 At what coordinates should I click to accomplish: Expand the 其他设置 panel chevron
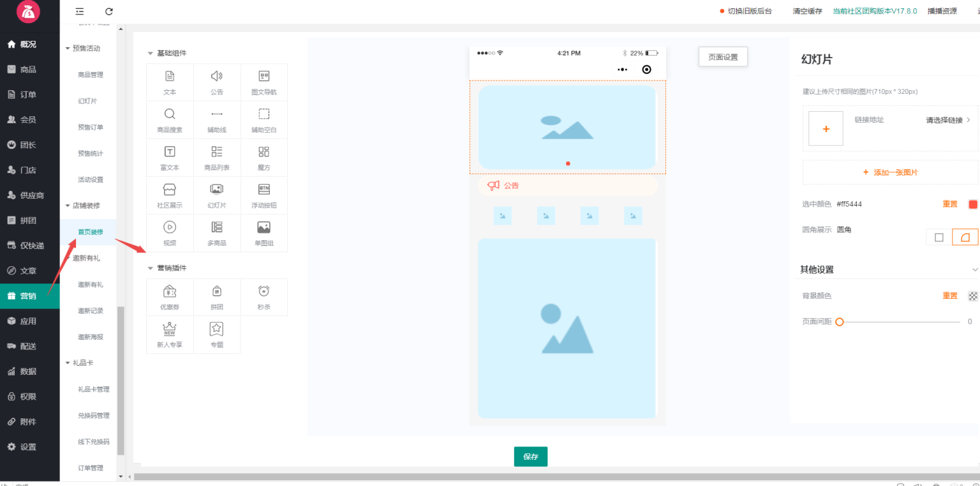(x=974, y=270)
